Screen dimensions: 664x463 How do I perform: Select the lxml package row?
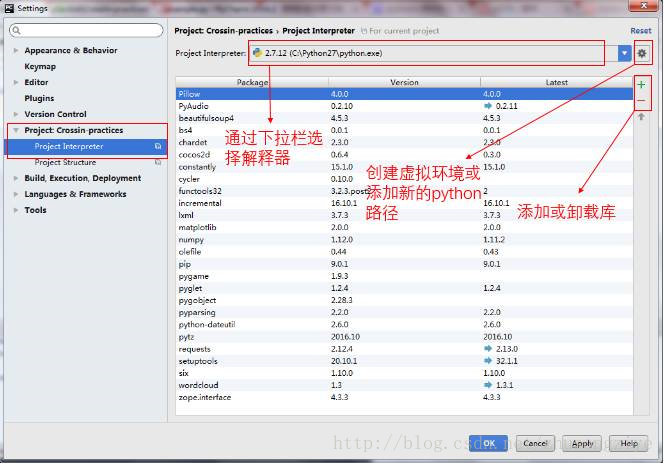[x=404, y=215]
